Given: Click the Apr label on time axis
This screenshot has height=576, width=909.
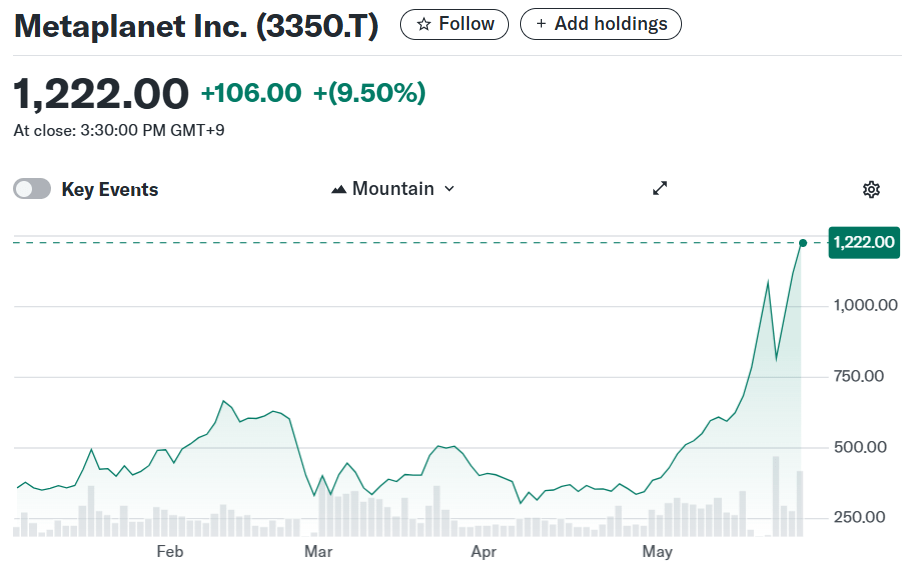Looking at the screenshot, I should point(483,551).
